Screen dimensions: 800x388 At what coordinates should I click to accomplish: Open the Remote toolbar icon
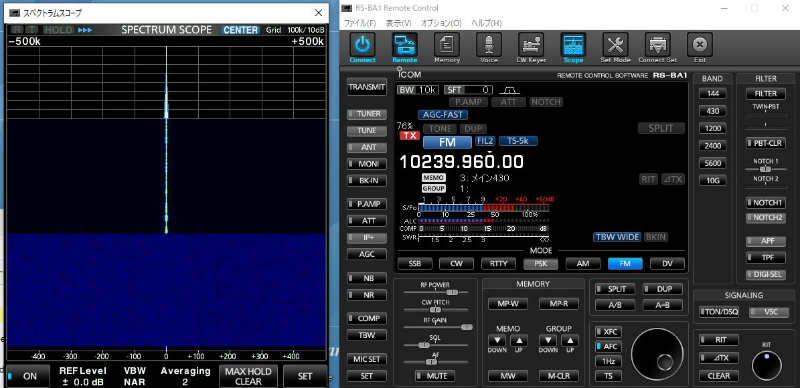pyautogui.click(x=405, y=45)
